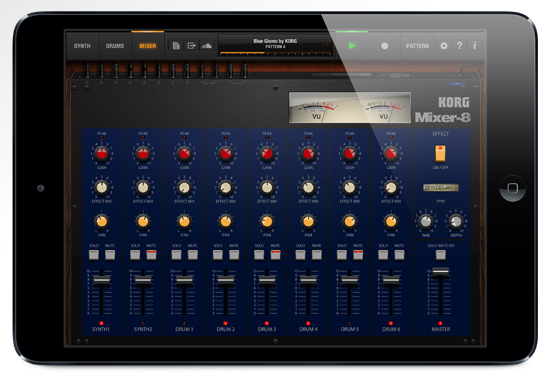Screen dimensions: 550x375
Task: Click the SYNTH1 volume fader
Action: pos(102,280)
